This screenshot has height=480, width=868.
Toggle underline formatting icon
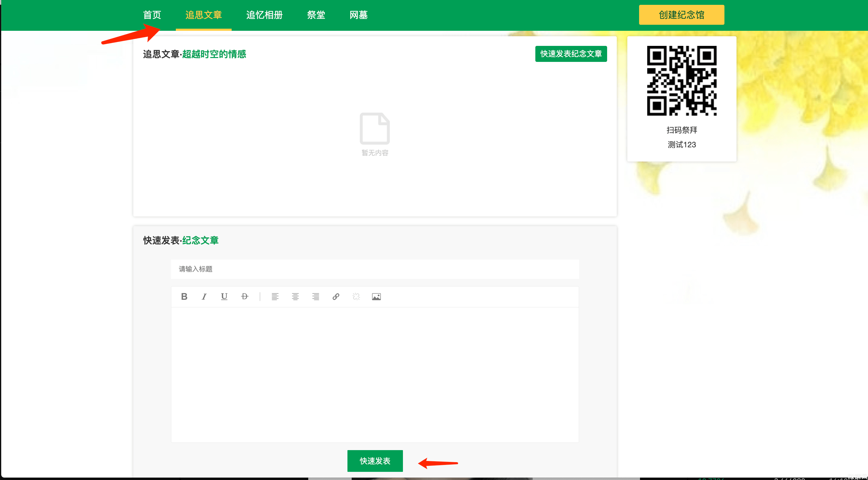[x=224, y=296]
